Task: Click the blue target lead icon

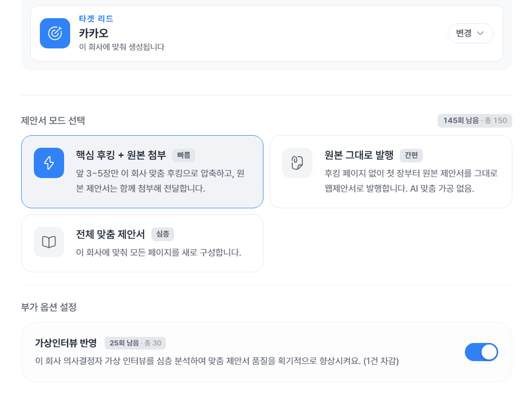Action: tap(55, 33)
